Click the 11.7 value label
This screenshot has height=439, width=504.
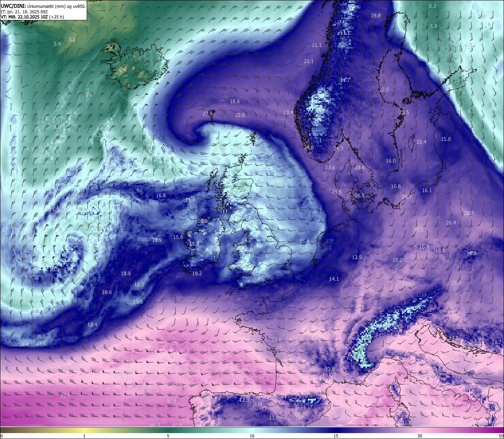tap(345, 80)
